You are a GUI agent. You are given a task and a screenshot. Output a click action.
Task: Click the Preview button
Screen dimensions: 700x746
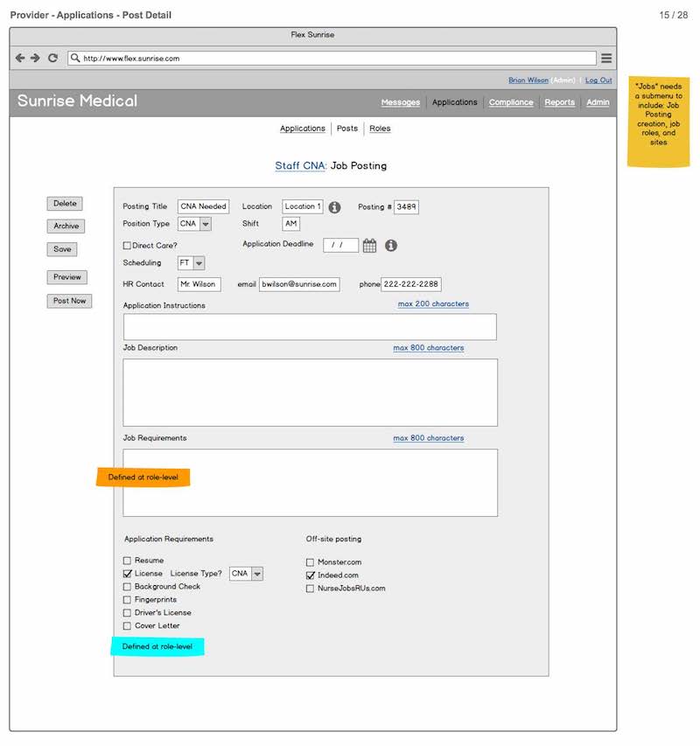pyautogui.click(x=67, y=277)
